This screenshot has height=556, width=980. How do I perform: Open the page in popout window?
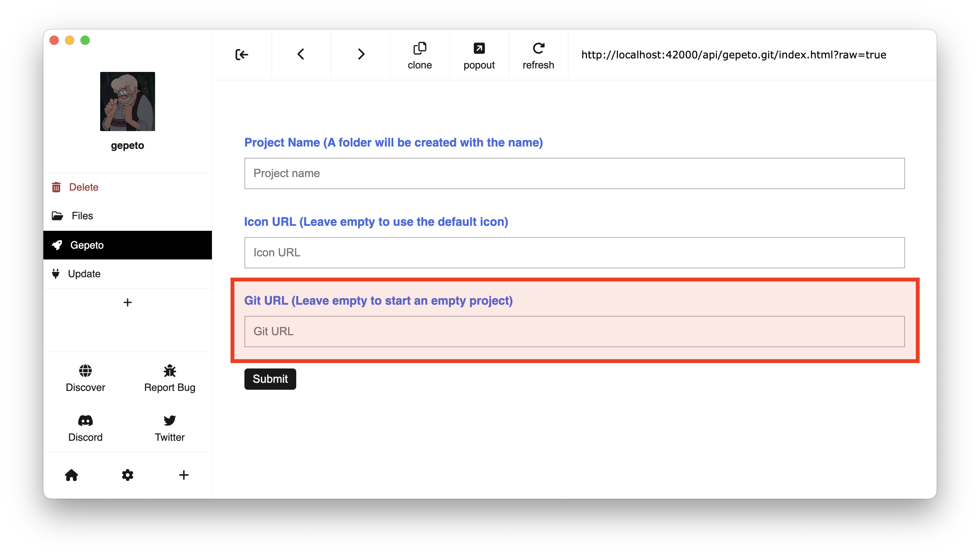tap(479, 55)
